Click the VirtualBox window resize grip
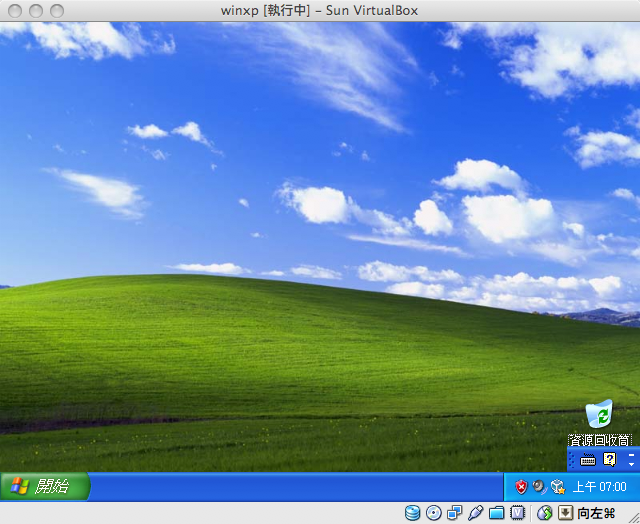 click(x=635, y=519)
